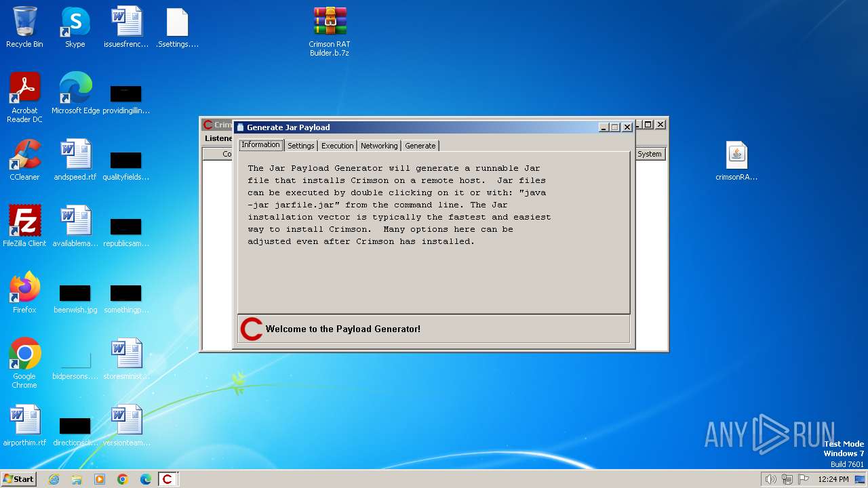Open the Generate tab
The width and height of the screenshot is (868, 488).
pos(420,146)
